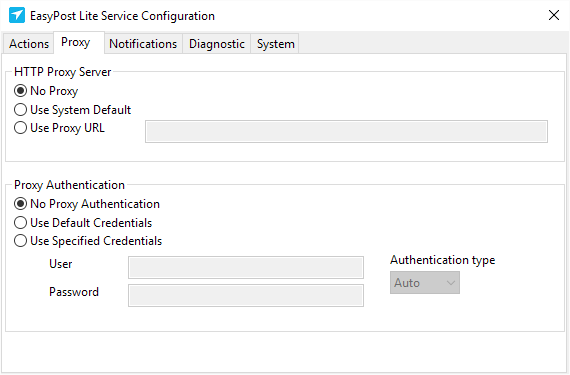This screenshot has height=375, width=570.
Task: Open the Notifications tab
Action: 143,44
